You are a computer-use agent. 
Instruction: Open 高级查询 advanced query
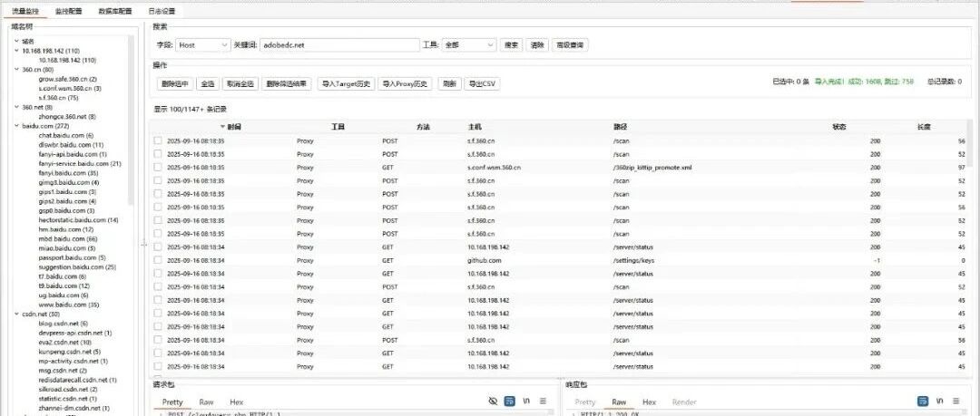570,45
